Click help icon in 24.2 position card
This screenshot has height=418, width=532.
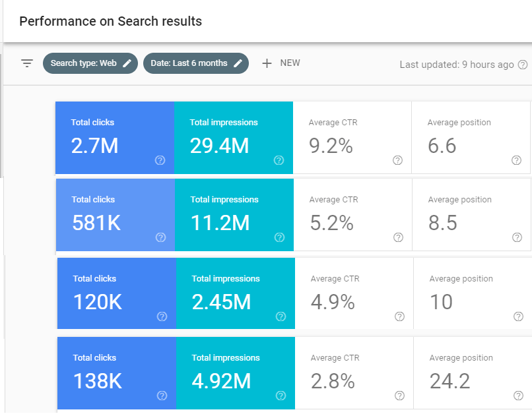(x=518, y=396)
